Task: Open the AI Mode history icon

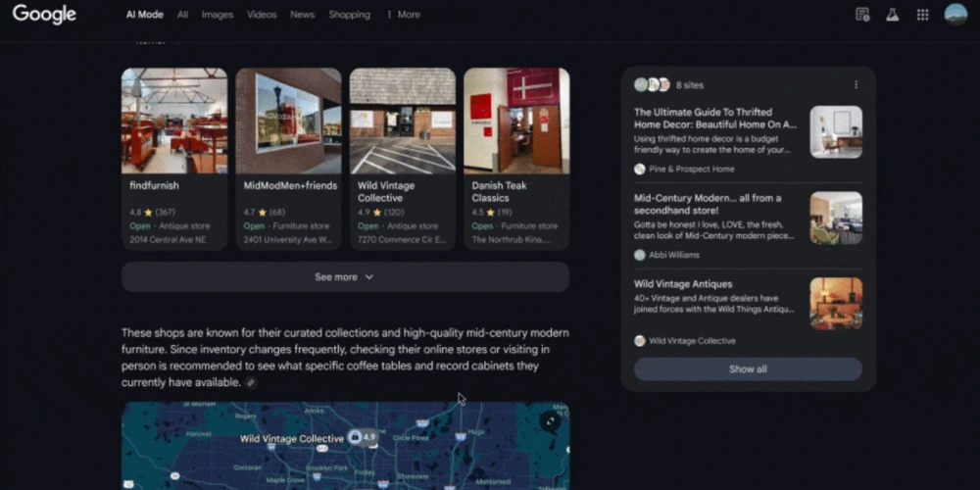Action: pos(862,15)
